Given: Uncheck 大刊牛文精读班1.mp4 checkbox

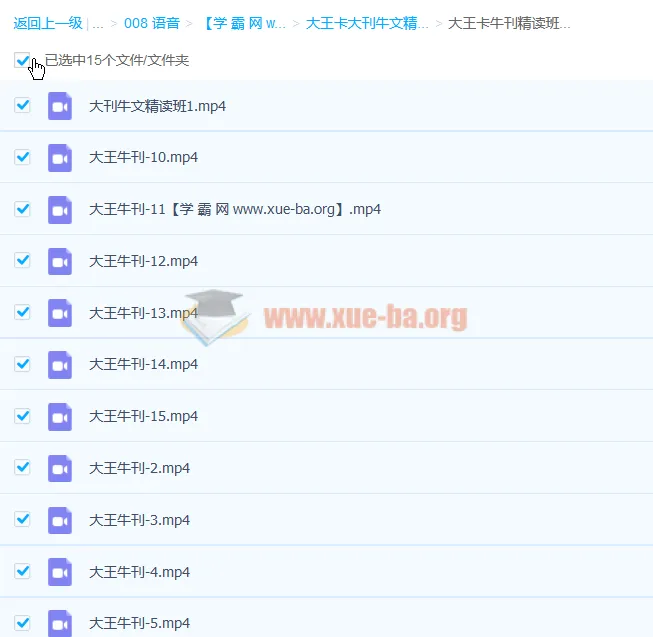Looking at the screenshot, I should (x=22, y=105).
